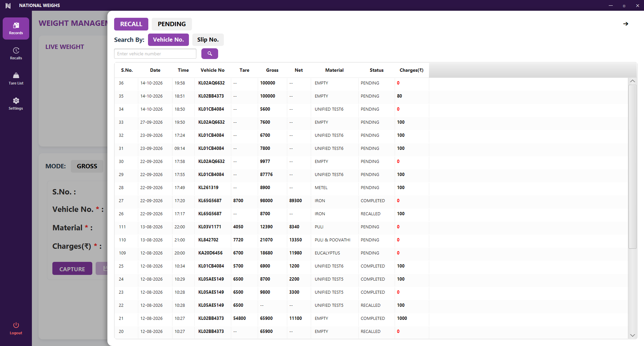This screenshot has height=346, width=644.
Task: Click the magnifier search button
Action: [210, 54]
